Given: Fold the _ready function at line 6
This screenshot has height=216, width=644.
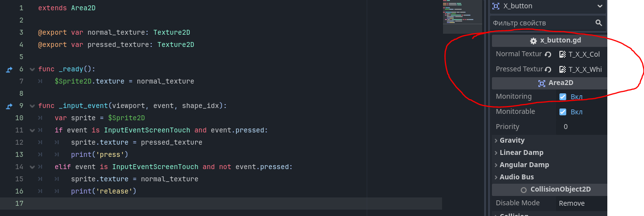Looking at the screenshot, I should 32,69.
